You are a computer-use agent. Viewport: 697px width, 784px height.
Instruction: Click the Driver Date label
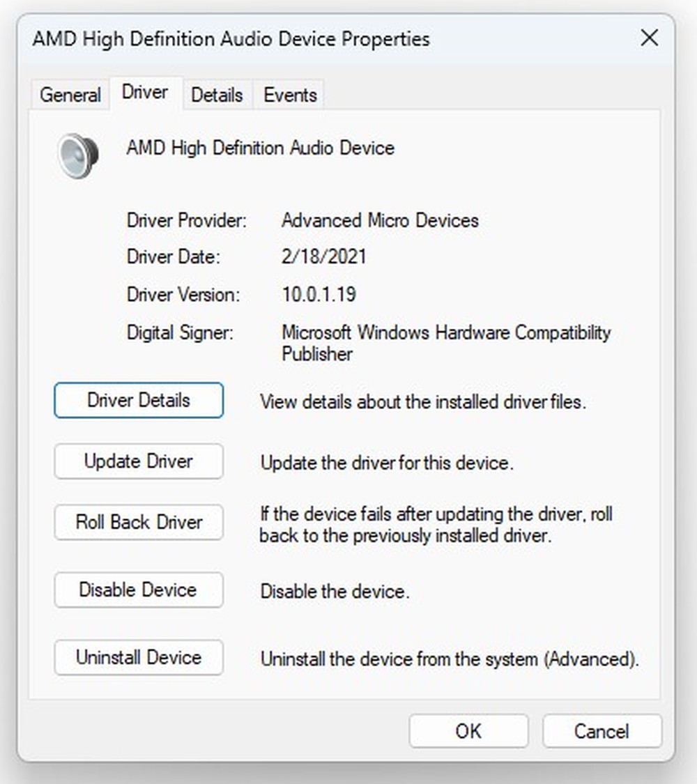174,256
